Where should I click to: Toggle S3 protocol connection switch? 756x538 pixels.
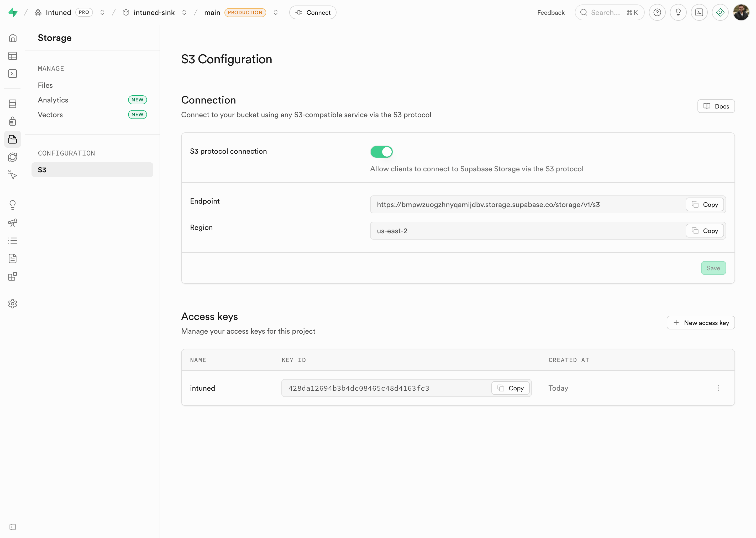click(381, 152)
